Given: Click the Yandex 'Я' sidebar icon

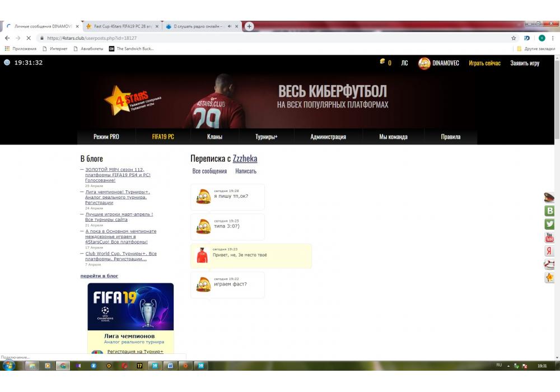Looking at the screenshot, I should (549, 251).
